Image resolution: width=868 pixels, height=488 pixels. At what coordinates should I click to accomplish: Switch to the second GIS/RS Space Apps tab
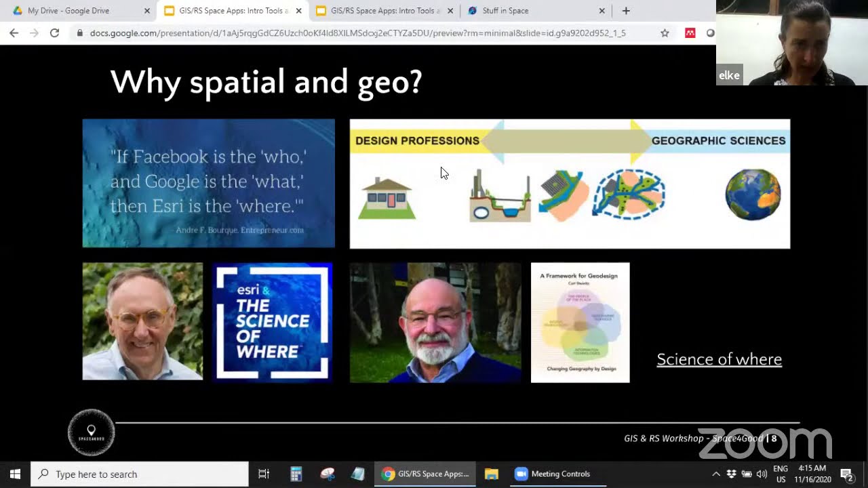[x=384, y=11]
